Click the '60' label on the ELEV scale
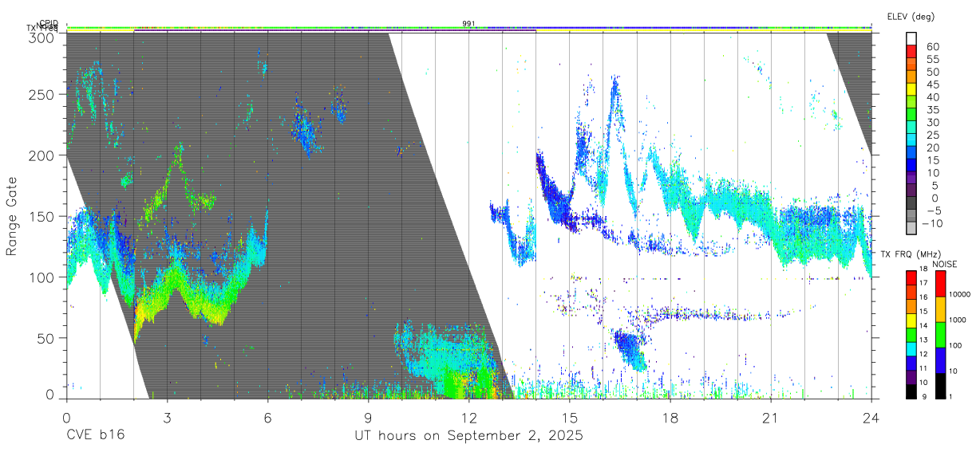Viewport: 980px width, 452px height. (933, 46)
